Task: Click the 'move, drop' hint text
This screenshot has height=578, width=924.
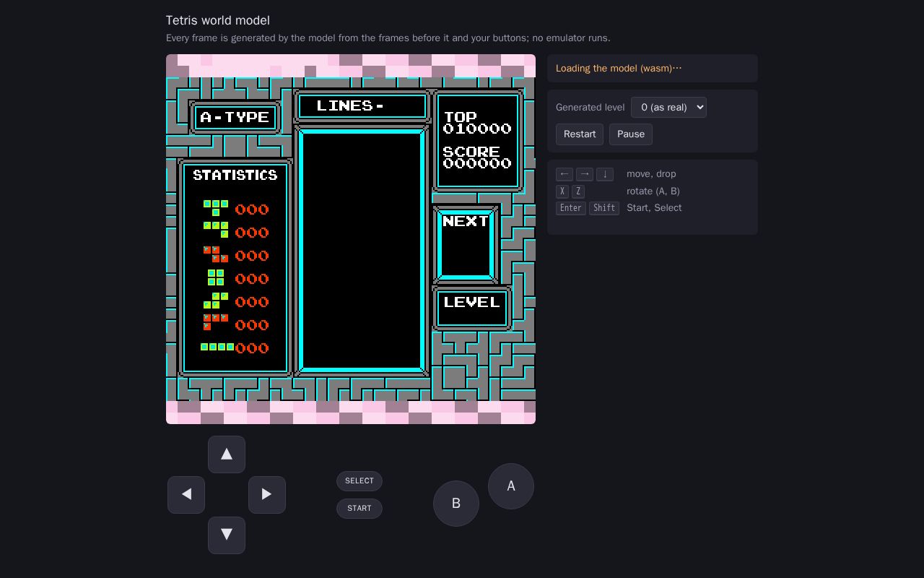Action: (x=651, y=174)
